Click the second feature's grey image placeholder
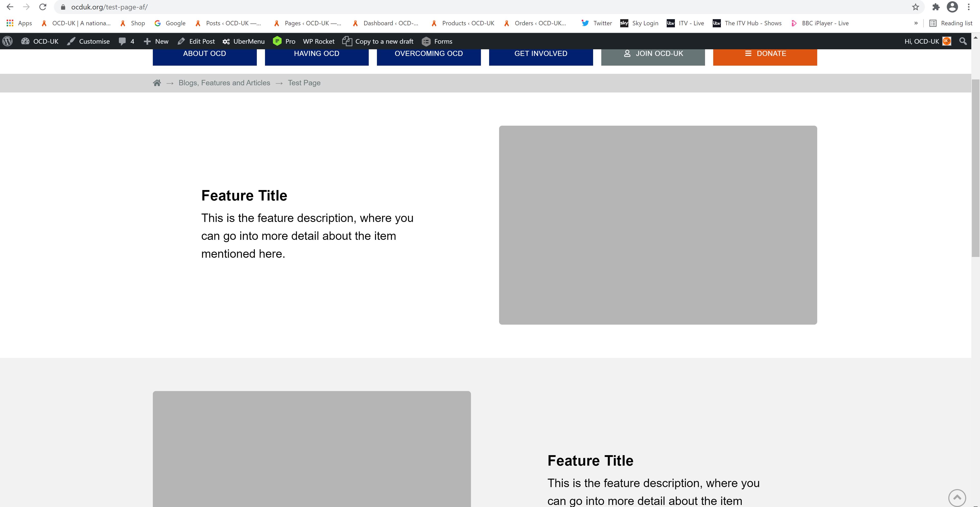This screenshot has height=507, width=980. [x=312, y=449]
